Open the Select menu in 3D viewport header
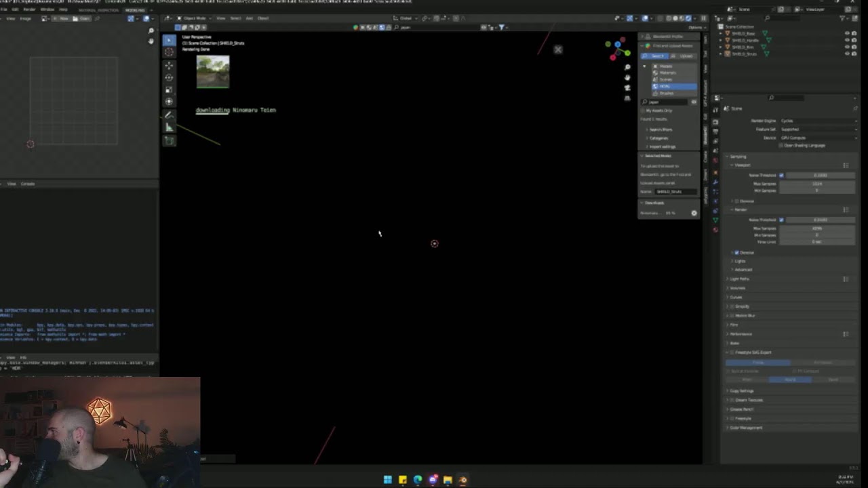This screenshot has width=868, height=488. pos(236,18)
